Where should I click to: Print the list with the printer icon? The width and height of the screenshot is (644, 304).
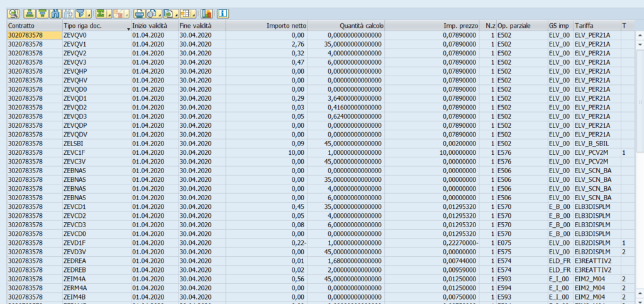[x=139, y=14]
